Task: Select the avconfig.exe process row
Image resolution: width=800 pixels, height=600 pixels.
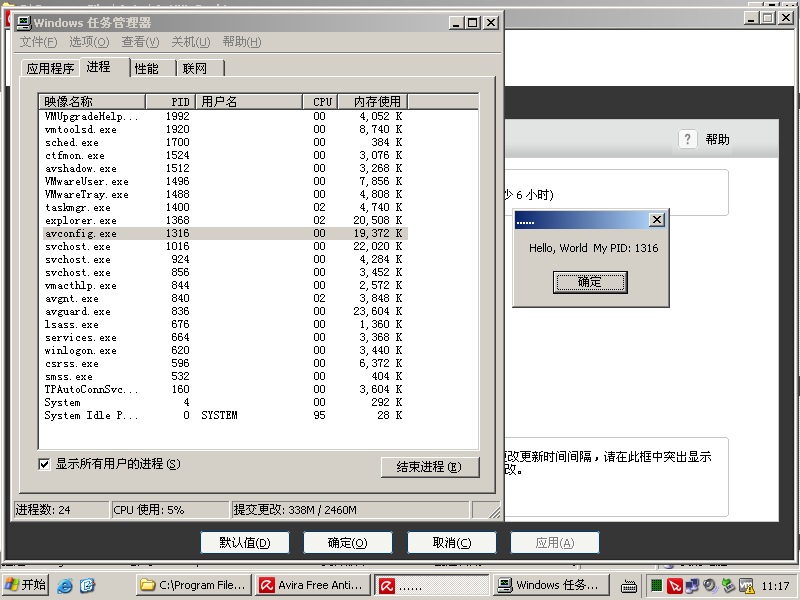Action: click(x=150, y=233)
